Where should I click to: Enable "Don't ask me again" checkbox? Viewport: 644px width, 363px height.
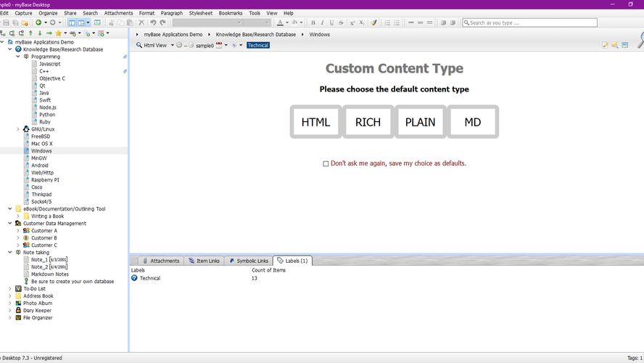coord(326,163)
